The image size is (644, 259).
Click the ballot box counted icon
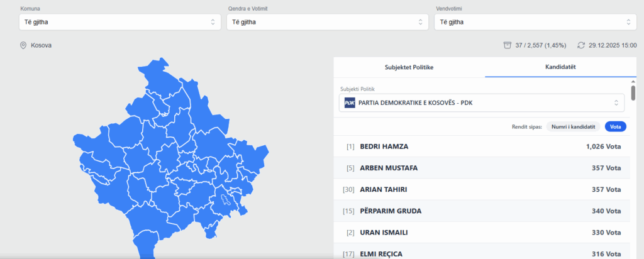coord(507,46)
